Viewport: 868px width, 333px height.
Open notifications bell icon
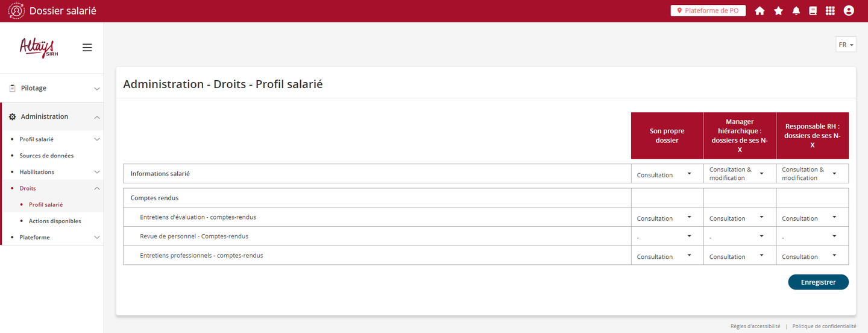(796, 11)
